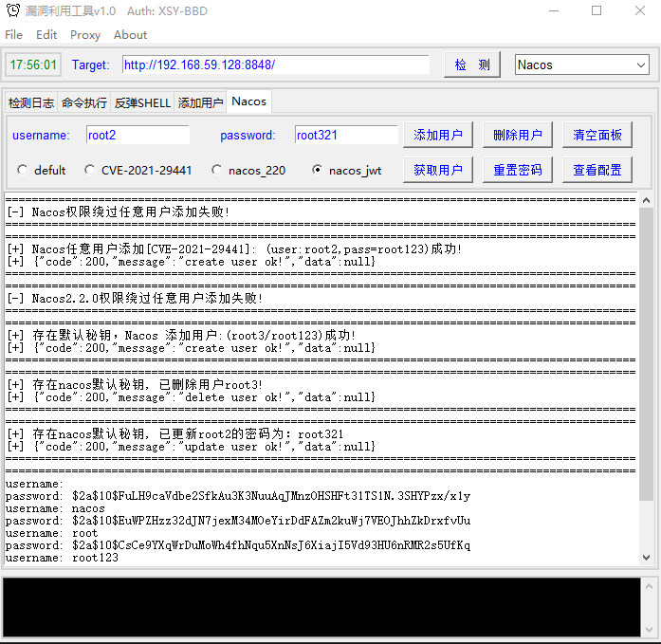Viewport: 661px width, 644px height.
Task: Open the Edit menu
Action: [46, 35]
